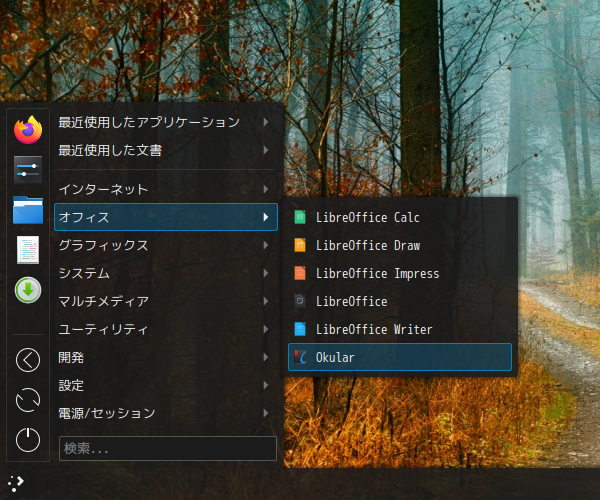Select the ユーティリティ category
This screenshot has width=600, height=500.
(166, 329)
